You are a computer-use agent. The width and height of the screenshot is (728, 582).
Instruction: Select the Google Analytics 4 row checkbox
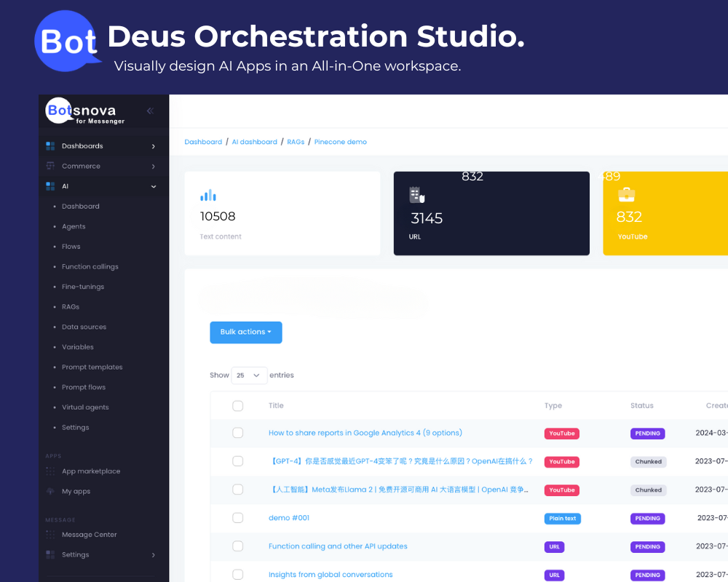(237, 433)
